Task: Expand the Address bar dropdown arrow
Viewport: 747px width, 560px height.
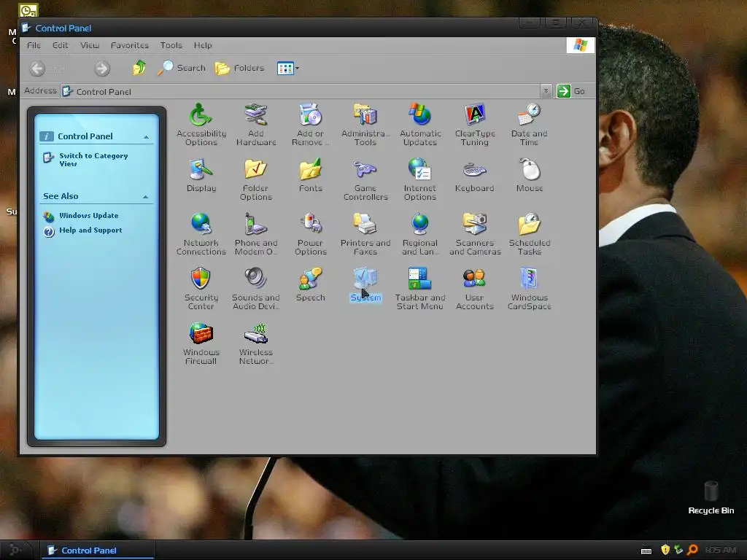Action: [546, 91]
